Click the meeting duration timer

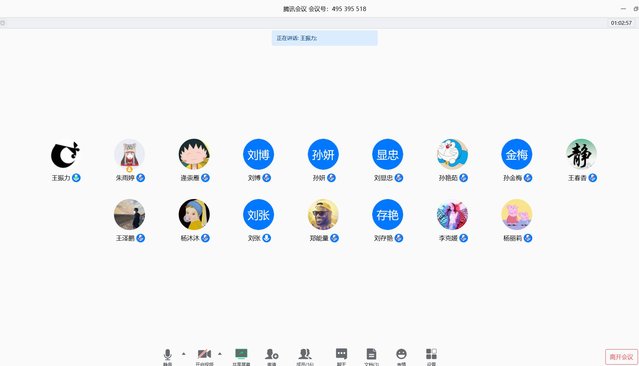coord(621,23)
